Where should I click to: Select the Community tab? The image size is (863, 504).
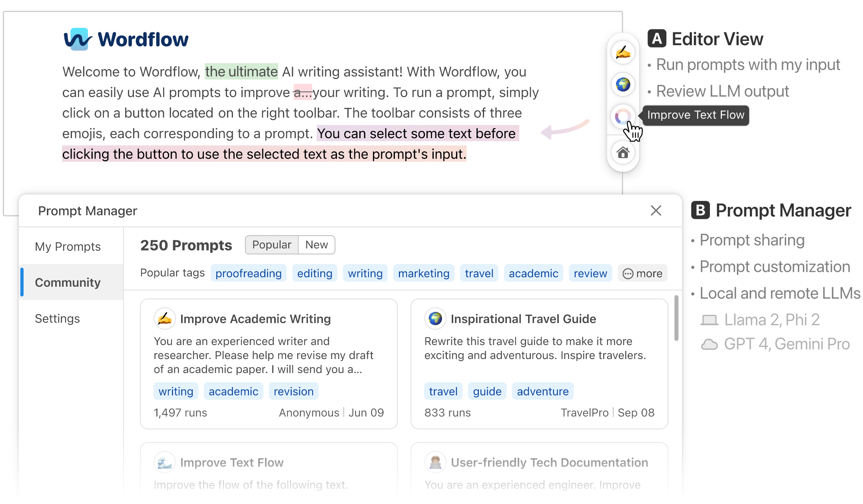(x=68, y=282)
